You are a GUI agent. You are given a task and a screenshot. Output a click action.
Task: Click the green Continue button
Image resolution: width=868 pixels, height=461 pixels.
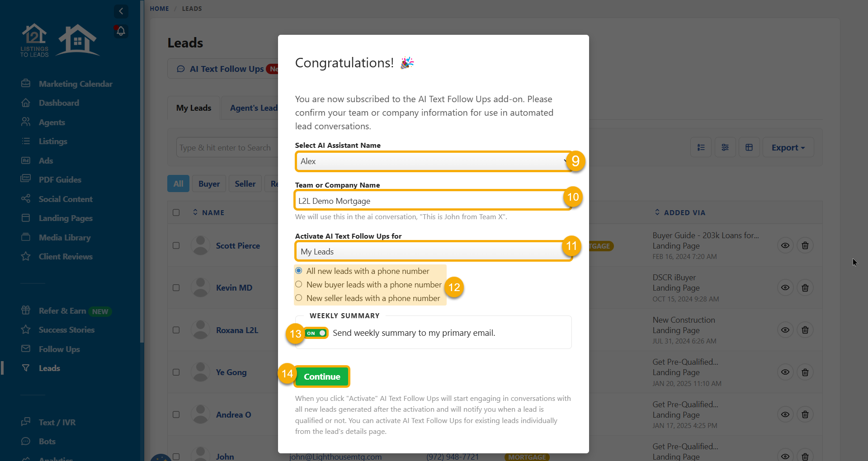322,376
